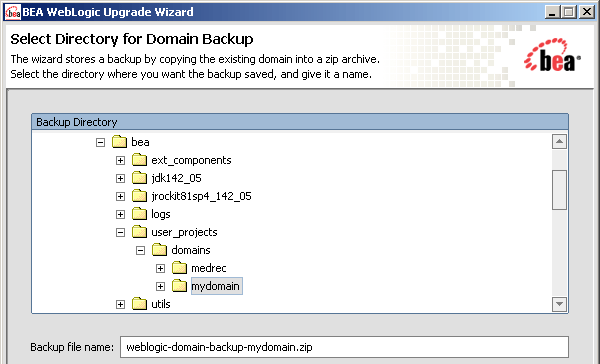
Task: Click the Backup file name field
Action: [x=344, y=347]
